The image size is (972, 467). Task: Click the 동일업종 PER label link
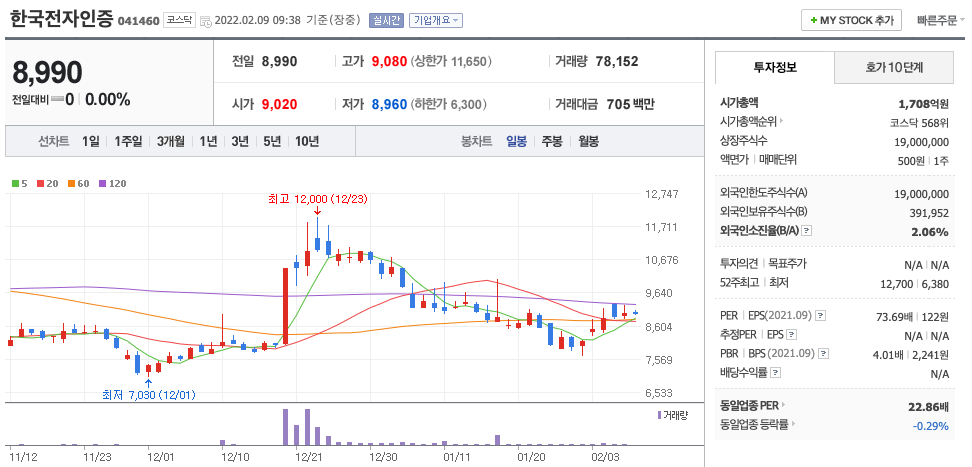[x=749, y=406]
